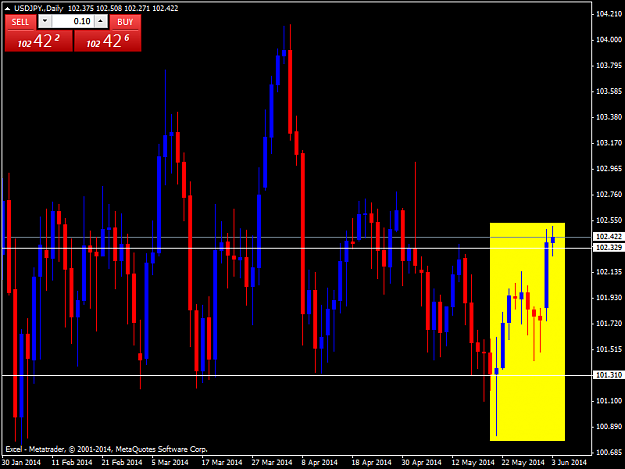Click the 102.965 price axis label
Screen dimensions: 625x469
click(609, 169)
